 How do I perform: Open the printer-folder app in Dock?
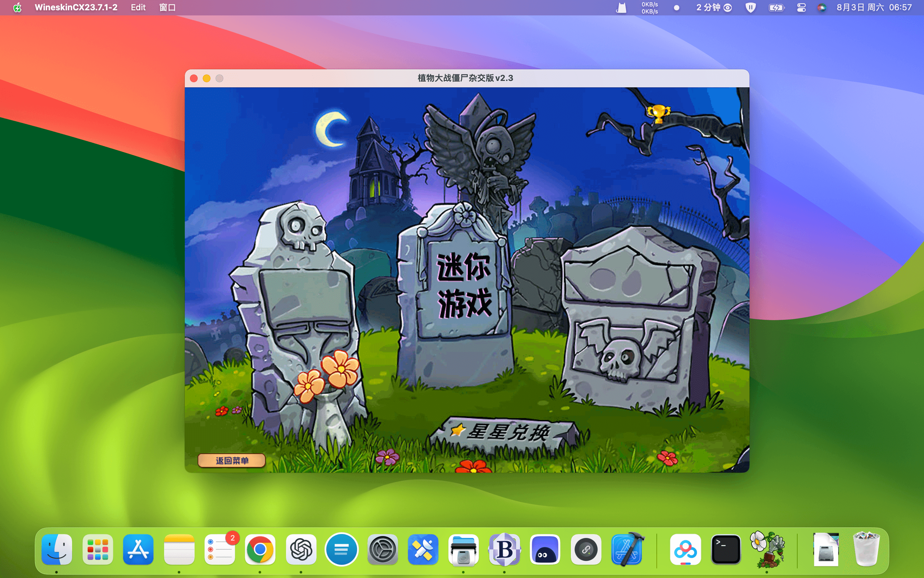(x=463, y=549)
